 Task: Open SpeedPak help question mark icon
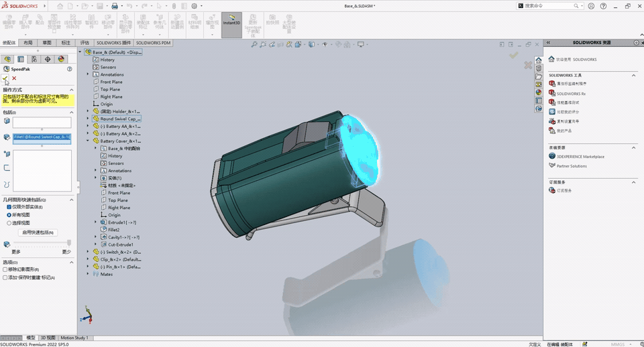(x=69, y=69)
